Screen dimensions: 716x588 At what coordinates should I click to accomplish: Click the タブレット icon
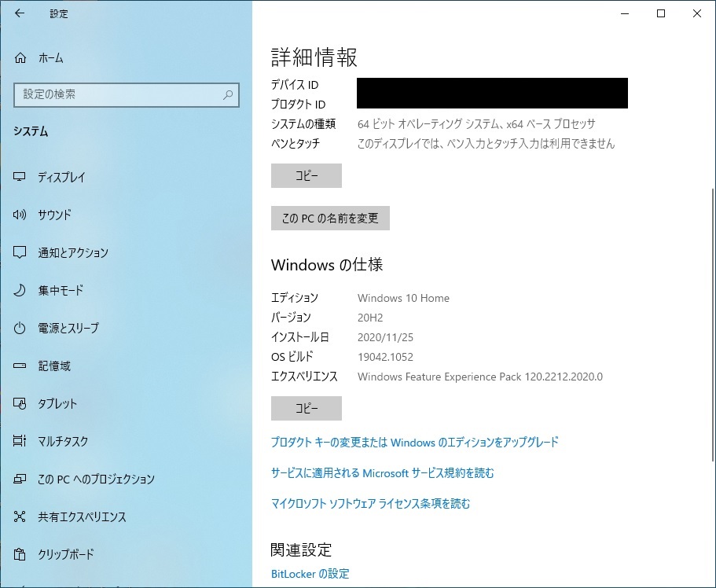point(19,403)
